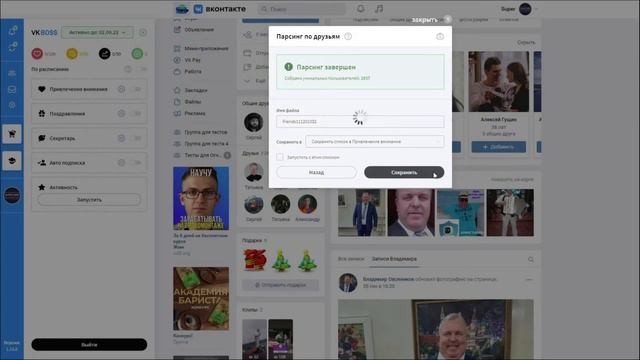Image resolution: width=640 pixels, height=360 pixels.
Task: Click the yellow circle counter icon
Action: coord(72,53)
